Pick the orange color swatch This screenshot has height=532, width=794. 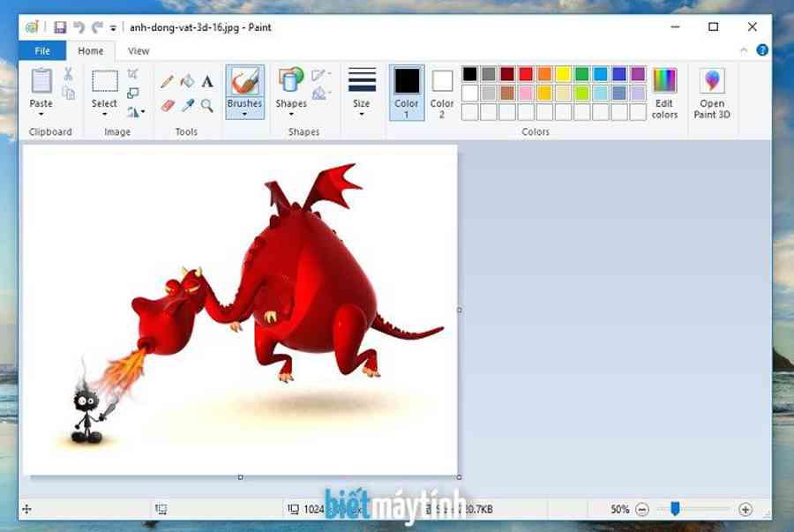(544, 74)
